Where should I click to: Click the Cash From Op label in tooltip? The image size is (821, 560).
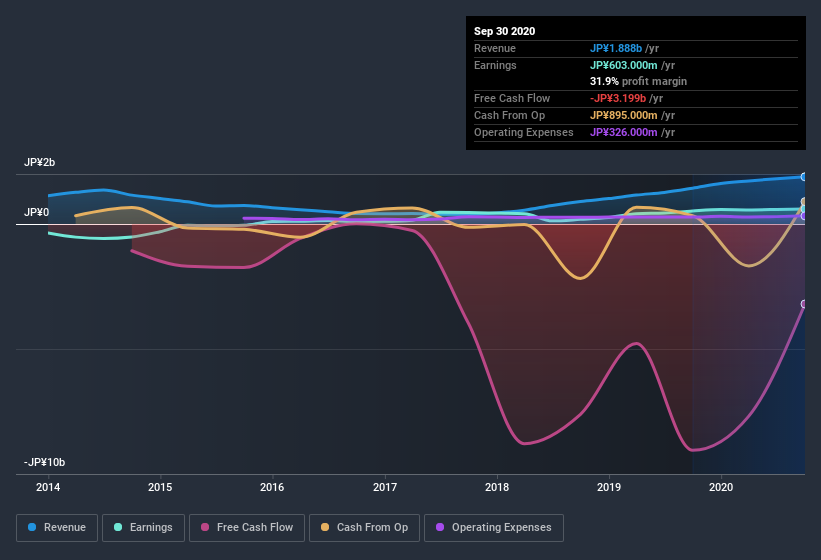pyautogui.click(x=509, y=115)
